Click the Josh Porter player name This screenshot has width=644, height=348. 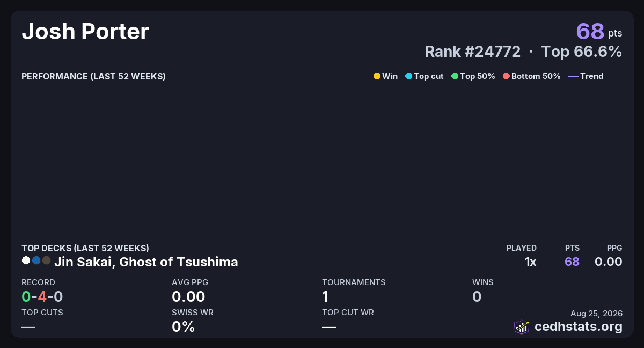coord(85,32)
